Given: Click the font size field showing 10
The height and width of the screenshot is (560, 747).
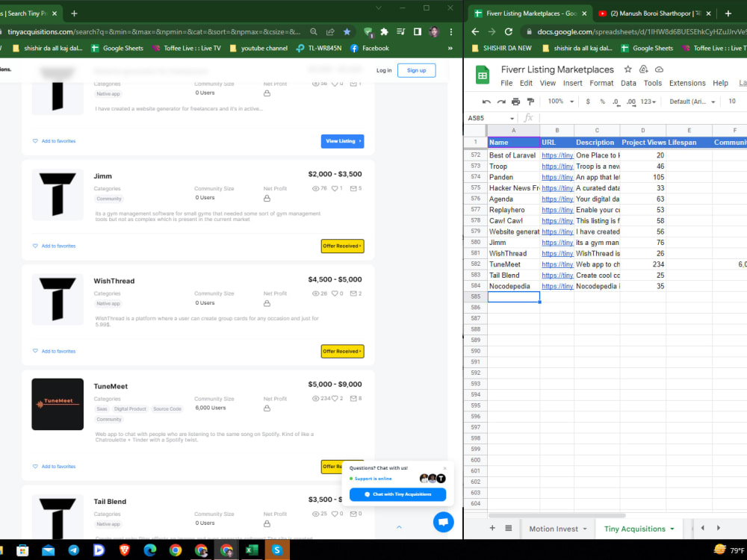Looking at the screenshot, I should click(x=732, y=102).
